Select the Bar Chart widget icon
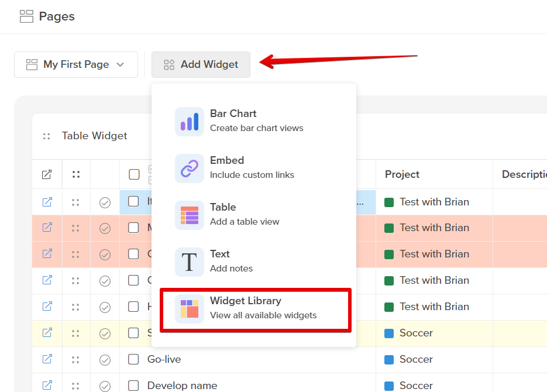Image resolution: width=547 pixels, height=392 pixels. [189, 121]
